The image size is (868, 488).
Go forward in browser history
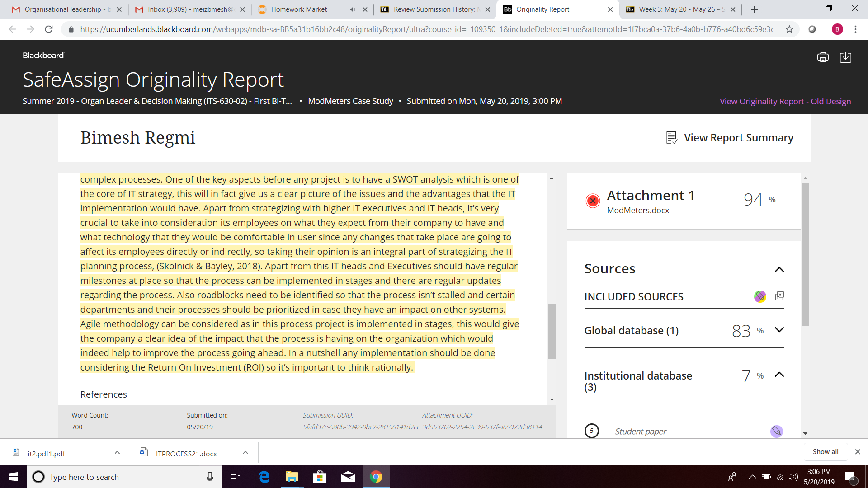coord(30,29)
